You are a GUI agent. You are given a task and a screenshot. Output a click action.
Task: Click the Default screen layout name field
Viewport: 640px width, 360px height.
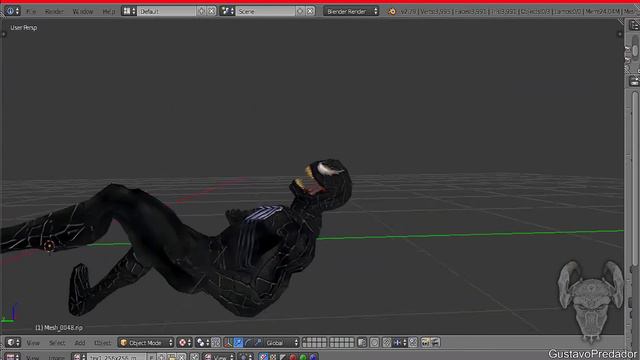click(x=167, y=11)
